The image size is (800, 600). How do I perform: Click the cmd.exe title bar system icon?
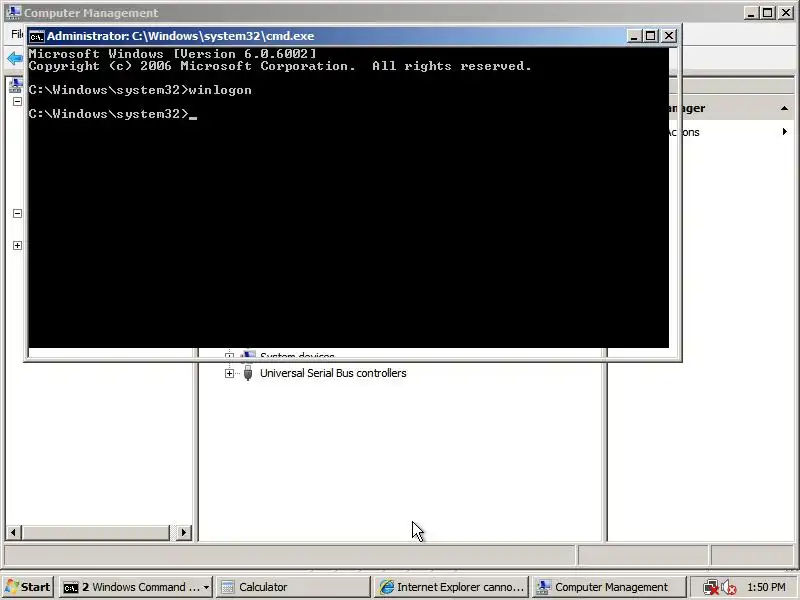(x=37, y=36)
